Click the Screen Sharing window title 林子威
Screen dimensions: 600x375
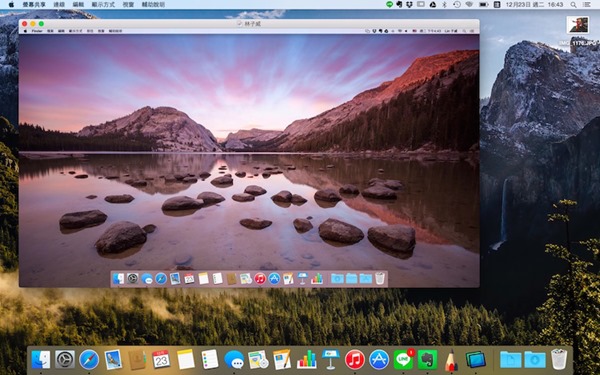(253, 24)
